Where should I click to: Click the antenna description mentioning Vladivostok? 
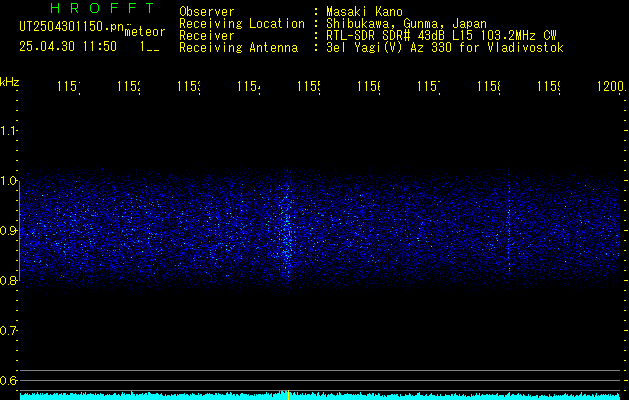pos(445,48)
